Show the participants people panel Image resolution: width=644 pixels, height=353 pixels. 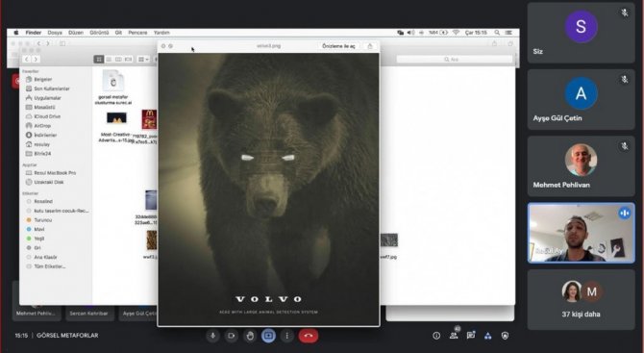[x=454, y=336]
